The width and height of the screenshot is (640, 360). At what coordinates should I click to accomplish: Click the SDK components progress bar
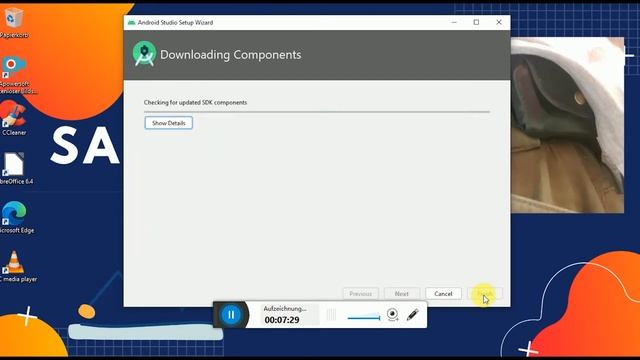pyautogui.click(x=317, y=111)
